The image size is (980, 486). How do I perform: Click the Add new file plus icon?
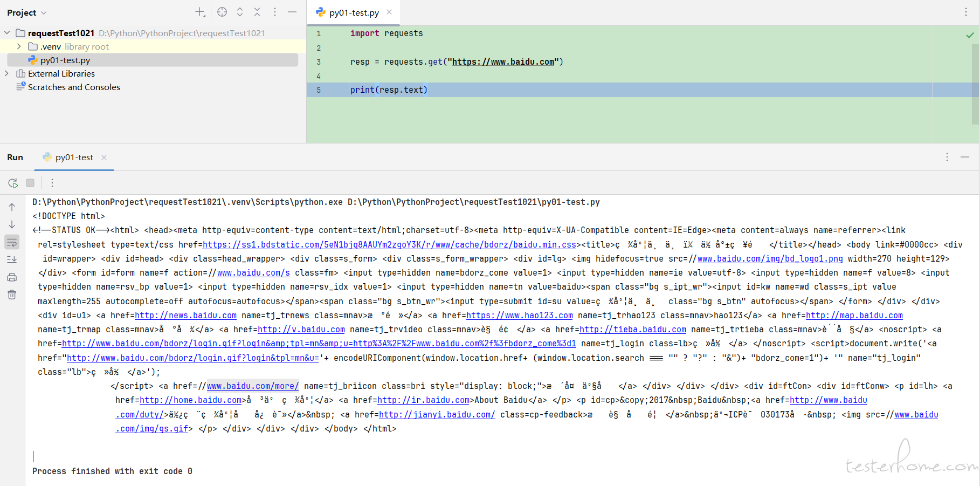point(200,12)
